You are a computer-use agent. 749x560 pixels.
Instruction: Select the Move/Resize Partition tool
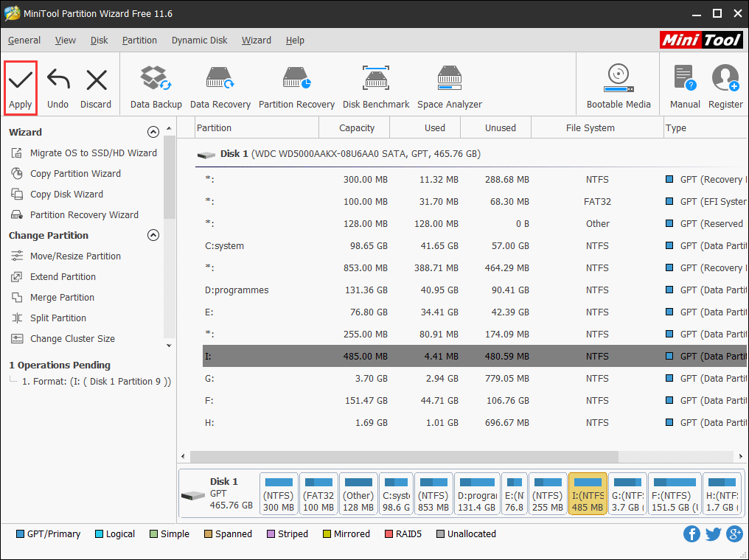76,256
